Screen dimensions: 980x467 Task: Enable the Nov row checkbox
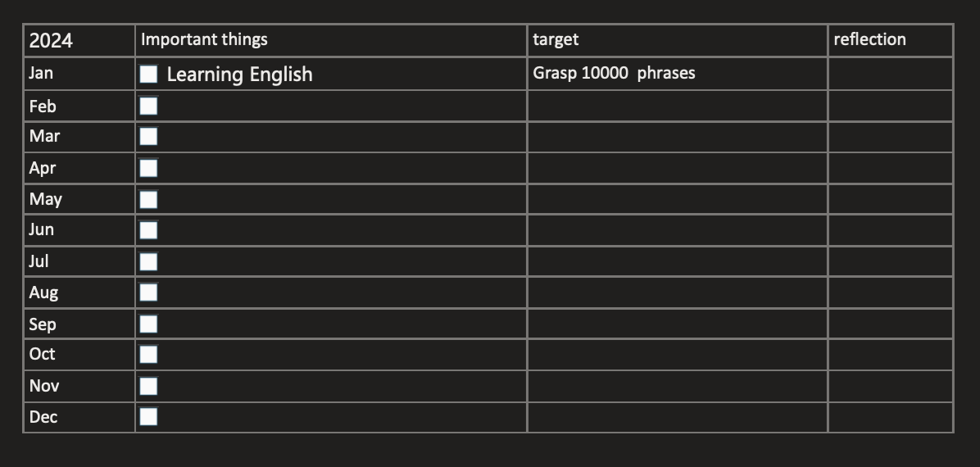[148, 386]
